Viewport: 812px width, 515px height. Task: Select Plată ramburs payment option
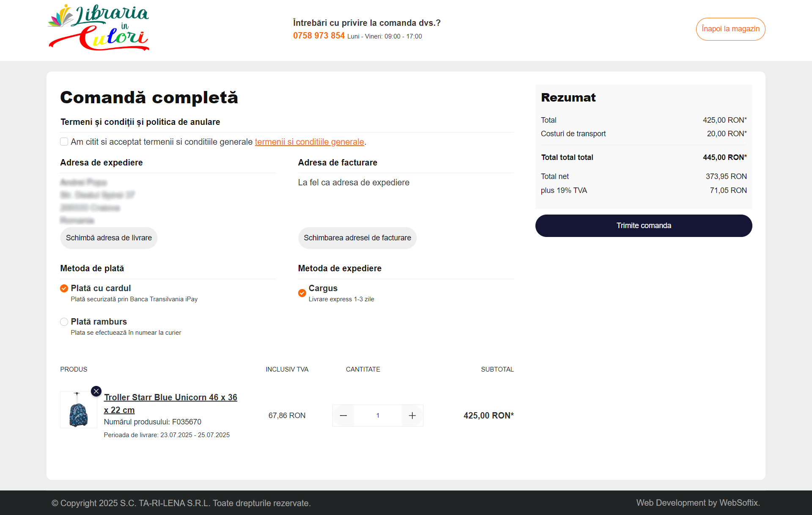[64, 322]
